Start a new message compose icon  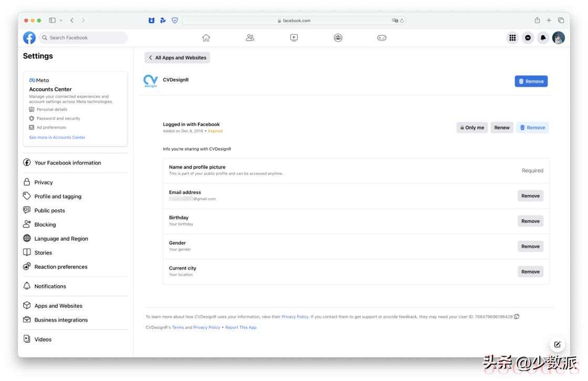[557, 344]
